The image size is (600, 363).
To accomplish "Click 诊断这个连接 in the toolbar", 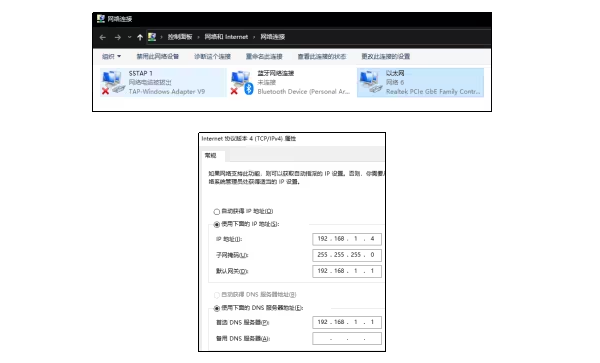I will [212, 56].
